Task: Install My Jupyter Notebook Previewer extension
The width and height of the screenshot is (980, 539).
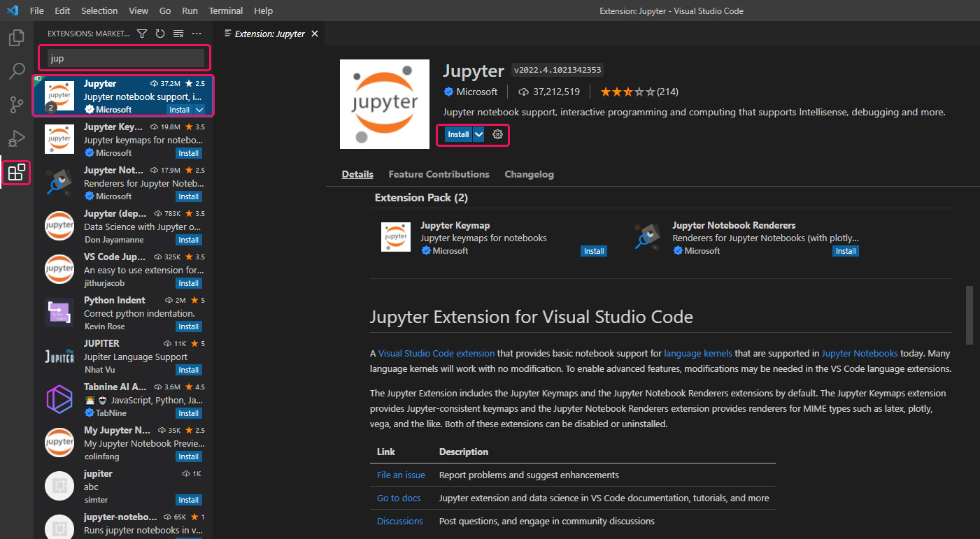Action: pyautogui.click(x=189, y=457)
